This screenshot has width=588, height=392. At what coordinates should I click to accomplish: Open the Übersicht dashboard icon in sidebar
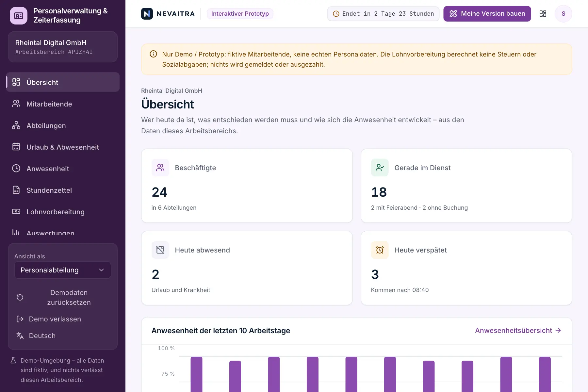(x=16, y=82)
